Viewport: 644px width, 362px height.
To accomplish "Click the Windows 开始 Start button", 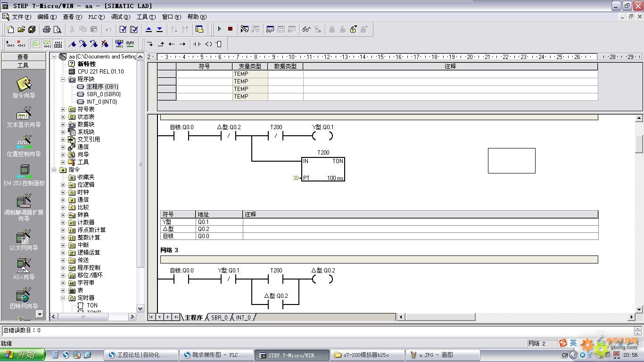I will pos(23,355).
